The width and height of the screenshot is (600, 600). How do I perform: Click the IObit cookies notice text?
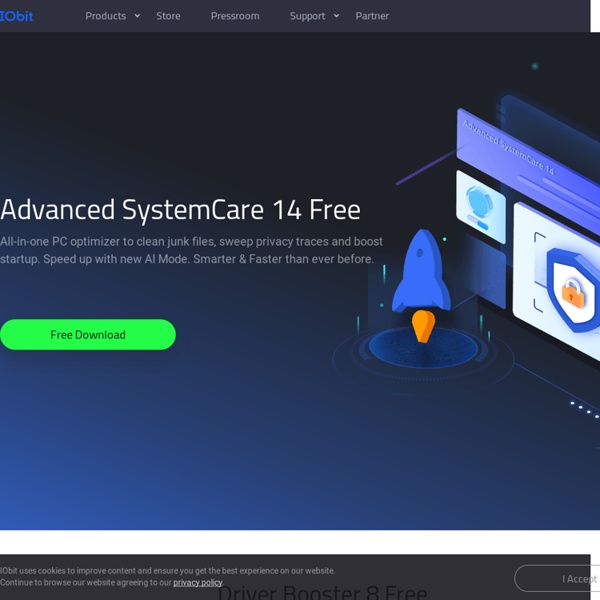click(168, 577)
